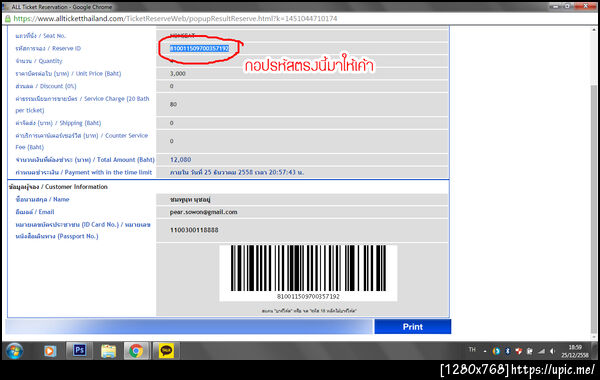Select the Chrome taskbar icon
Viewport: 600px width, 380px height.
click(136, 351)
